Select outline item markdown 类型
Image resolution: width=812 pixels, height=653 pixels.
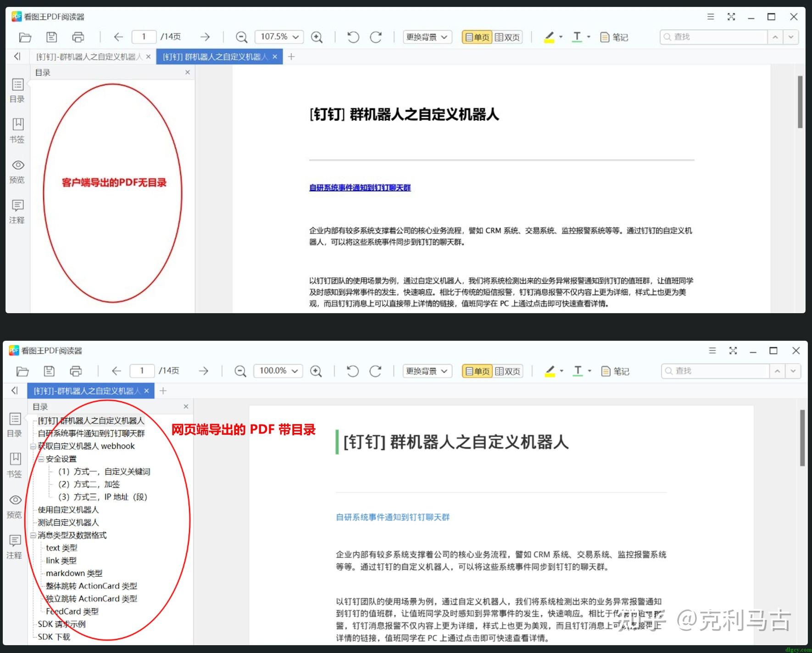[74, 573]
